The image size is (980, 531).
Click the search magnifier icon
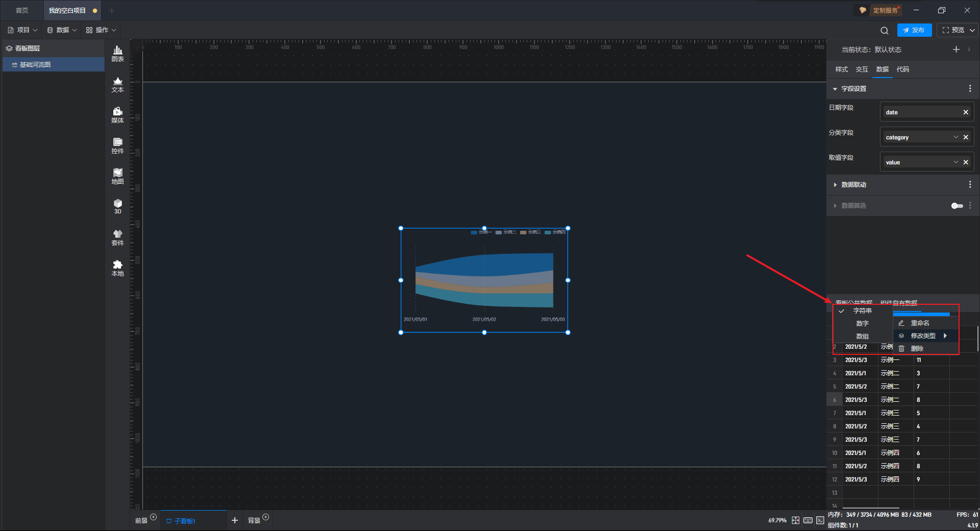[x=885, y=30]
